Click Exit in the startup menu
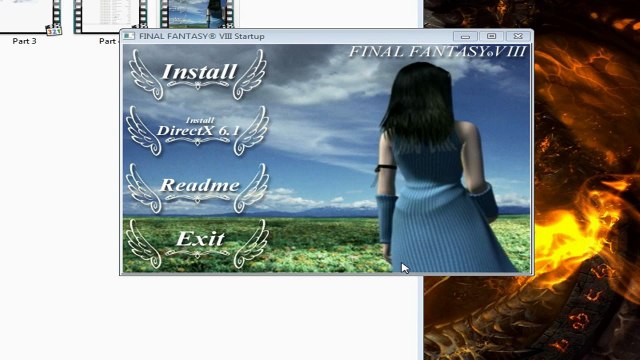640x360 pixels. pyautogui.click(x=198, y=244)
